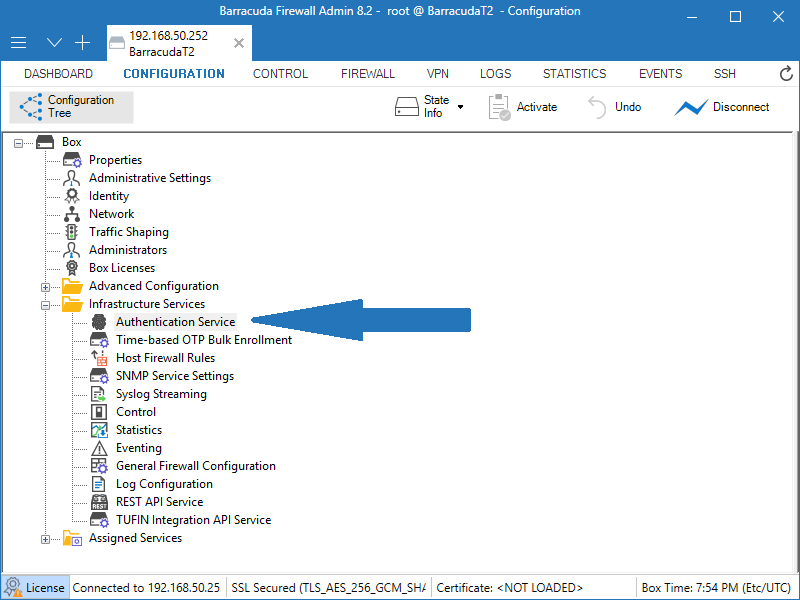Viewport: 800px width, 600px height.
Task: Select General Firewall Configuration in the tree
Action: 196,466
